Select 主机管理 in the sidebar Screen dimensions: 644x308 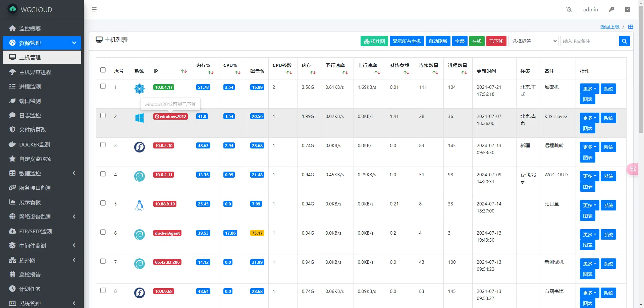click(42, 57)
